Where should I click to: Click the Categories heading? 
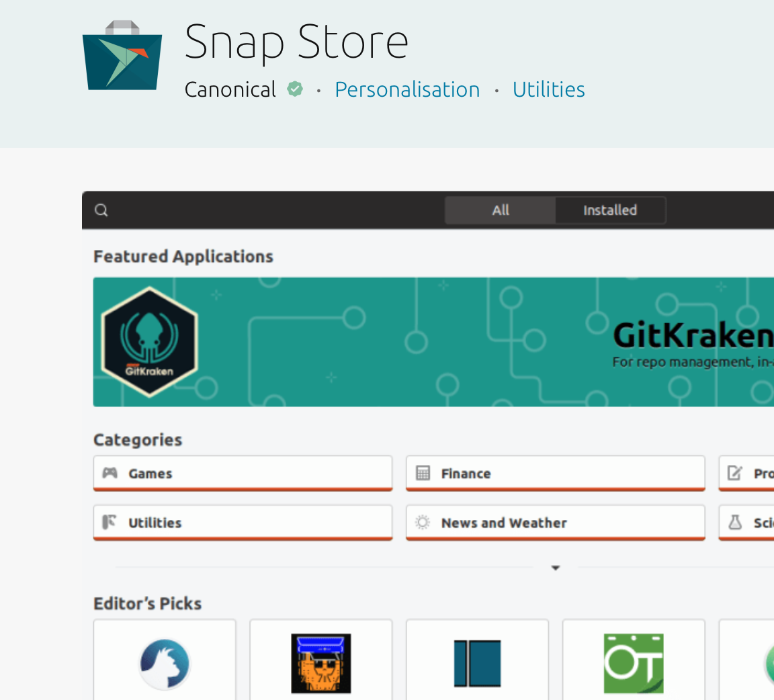click(138, 440)
